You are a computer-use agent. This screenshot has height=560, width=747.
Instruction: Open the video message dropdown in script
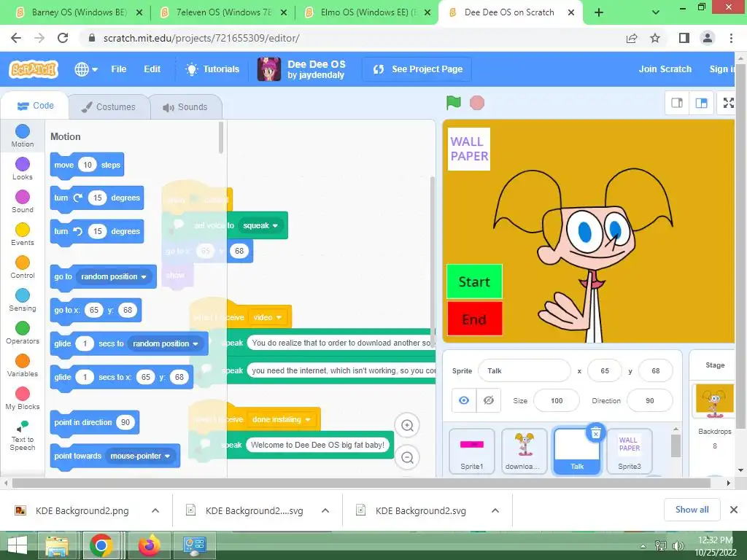267,318
